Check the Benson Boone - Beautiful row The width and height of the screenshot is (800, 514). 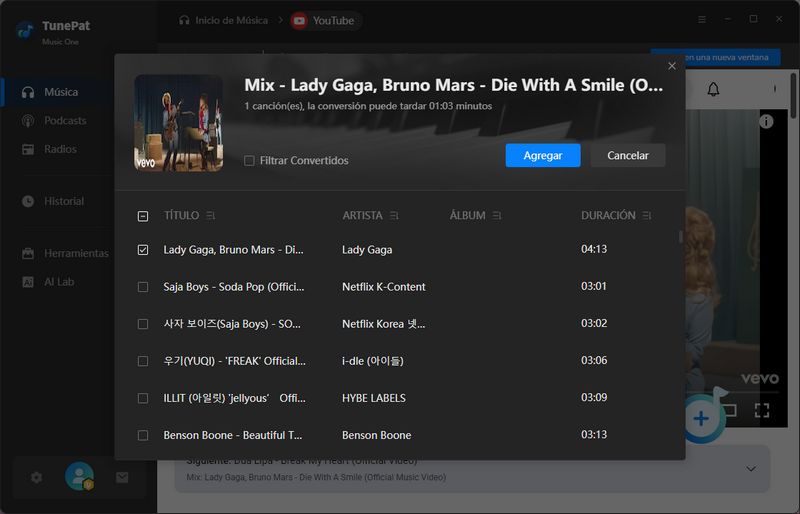(143, 435)
